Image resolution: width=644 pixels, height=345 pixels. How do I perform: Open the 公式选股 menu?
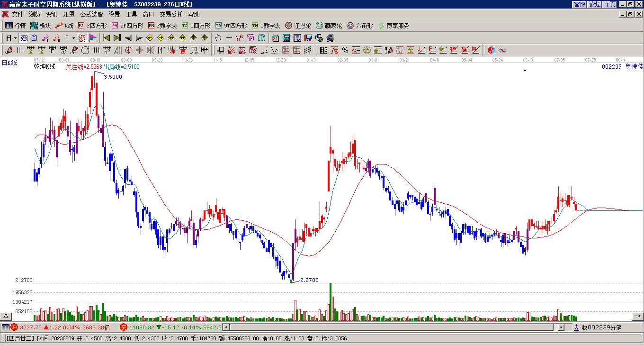click(x=92, y=14)
